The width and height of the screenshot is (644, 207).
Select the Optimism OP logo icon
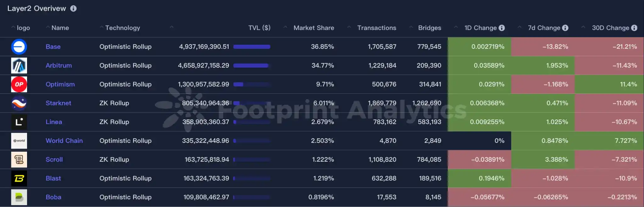(x=19, y=84)
